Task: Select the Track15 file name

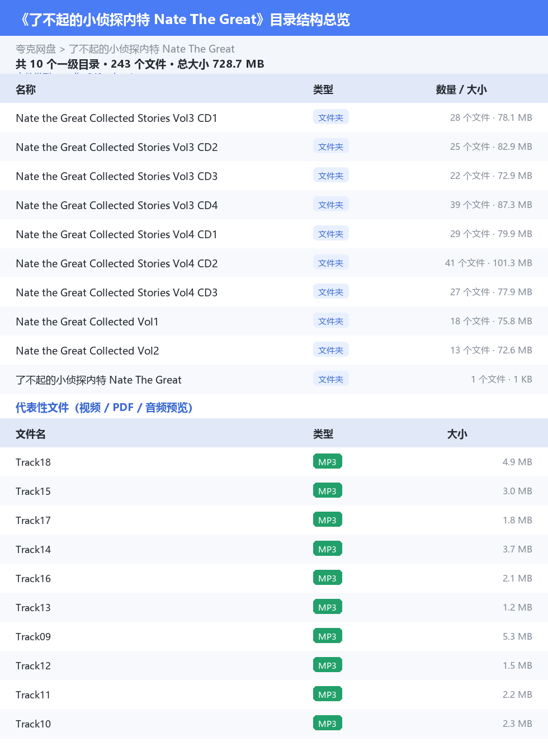Action: point(33,492)
